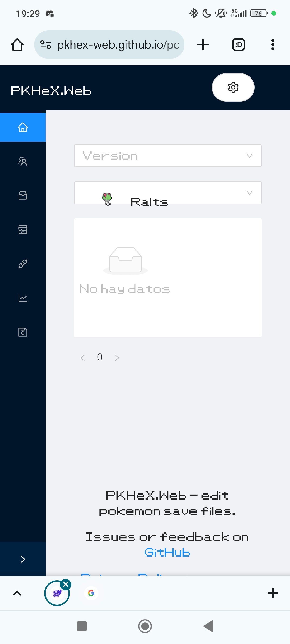Open the browser three-dot menu
The image size is (290, 644).
click(272, 45)
